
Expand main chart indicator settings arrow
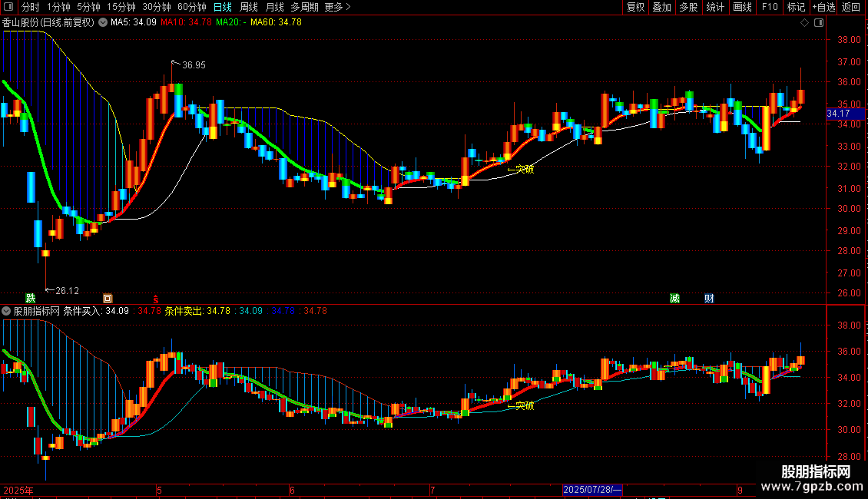click(x=103, y=22)
